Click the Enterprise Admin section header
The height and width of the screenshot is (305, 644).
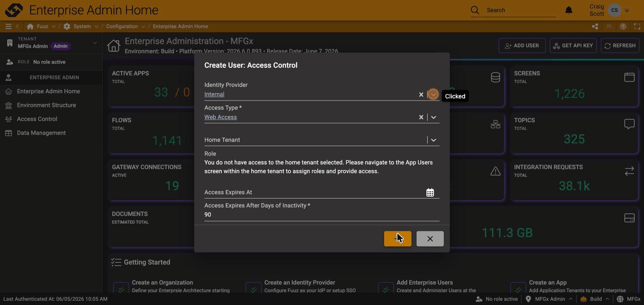tap(51, 78)
